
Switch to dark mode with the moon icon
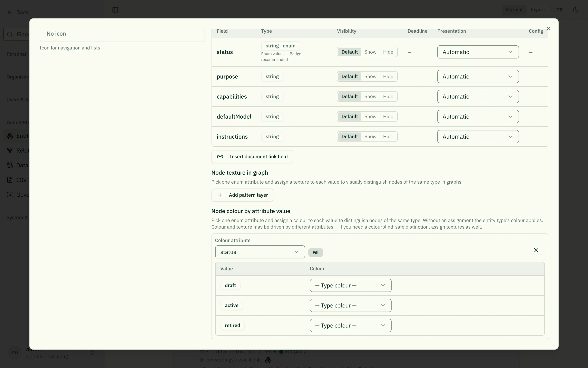[x=576, y=10]
